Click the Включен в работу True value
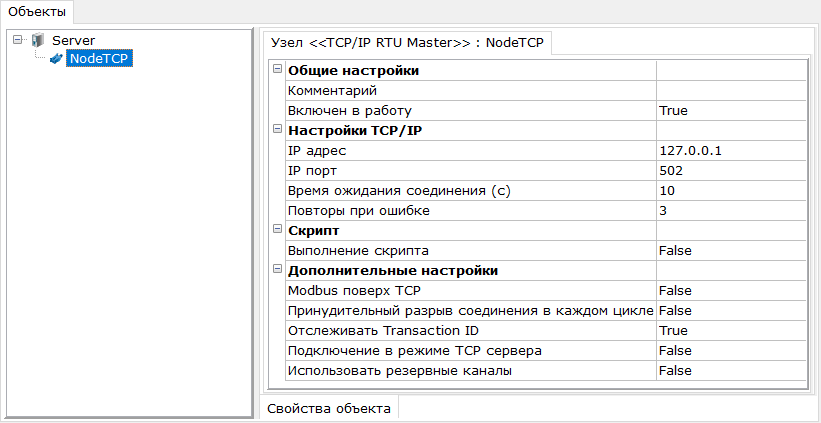 [x=731, y=110]
